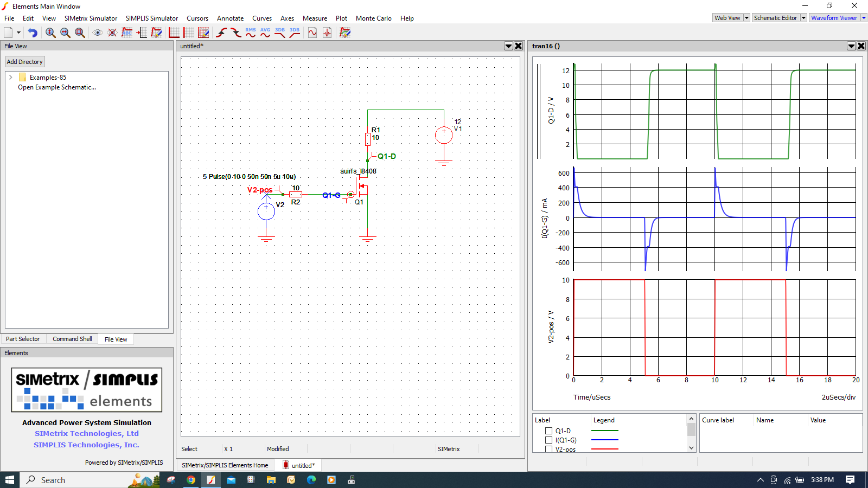Click Open Example Schematic... entry
Viewport: 868px width, 488px height.
tap(57, 87)
